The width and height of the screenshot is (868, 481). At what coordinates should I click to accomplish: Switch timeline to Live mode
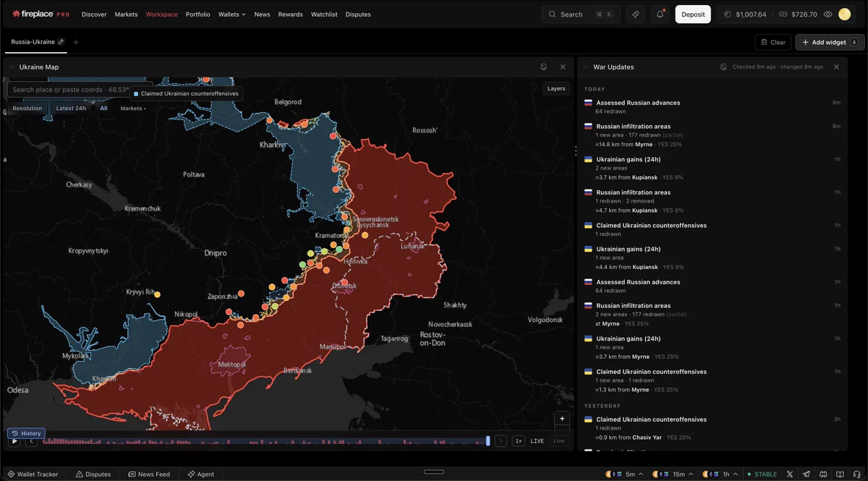point(558,440)
